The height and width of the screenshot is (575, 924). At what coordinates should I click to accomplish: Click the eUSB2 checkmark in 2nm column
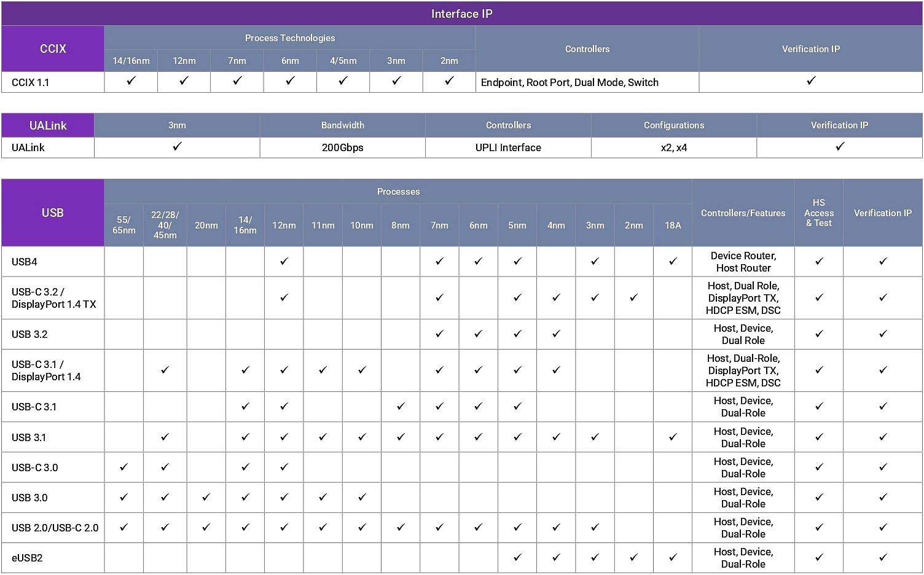[x=633, y=558]
